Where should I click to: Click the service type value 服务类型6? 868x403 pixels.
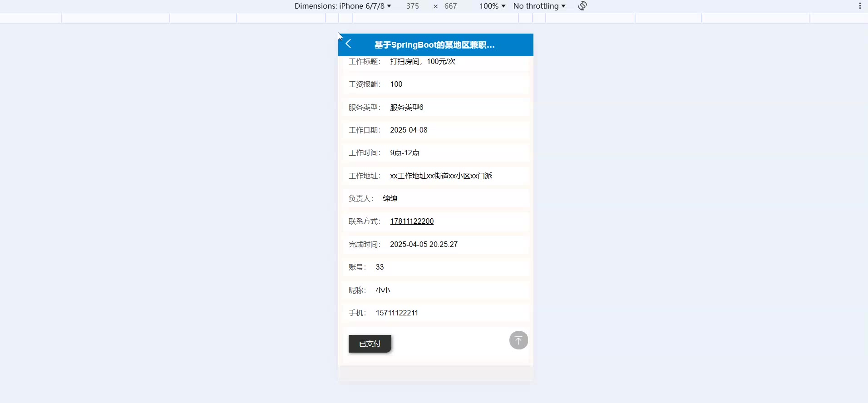click(407, 107)
